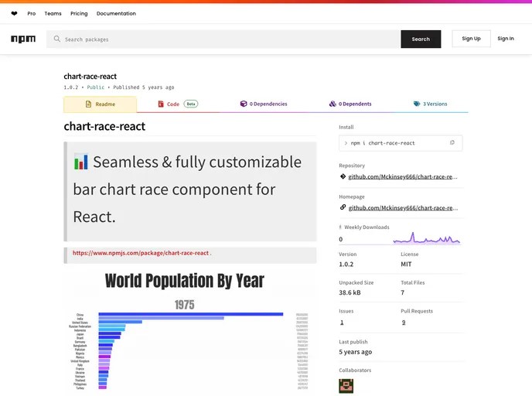Image resolution: width=532 pixels, height=396 pixels.
Task: Open the npmjs.com chart-race-react link
Action: tap(141, 253)
